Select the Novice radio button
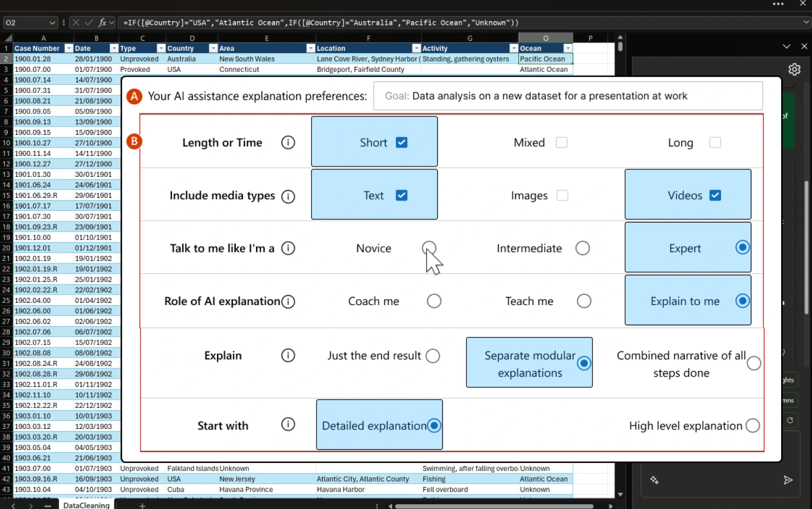This screenshot has width=812, height=509. (x=428, y=248)
